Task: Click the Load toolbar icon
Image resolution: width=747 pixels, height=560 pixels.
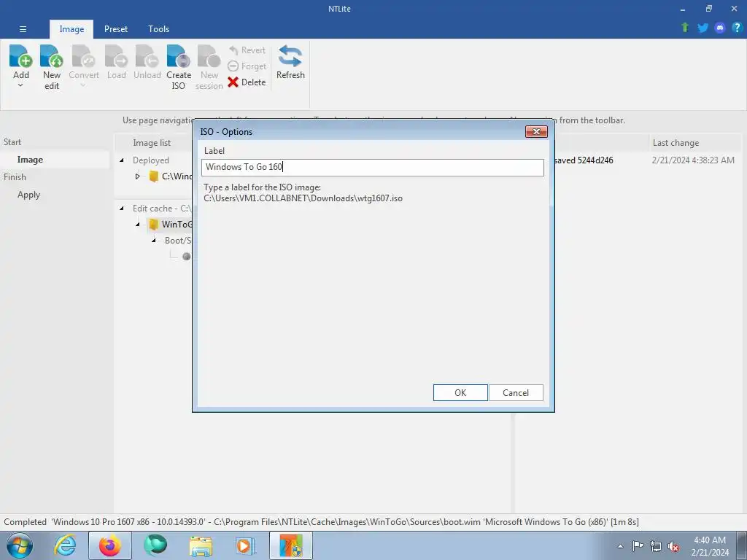Action: (x=116, y=56)
